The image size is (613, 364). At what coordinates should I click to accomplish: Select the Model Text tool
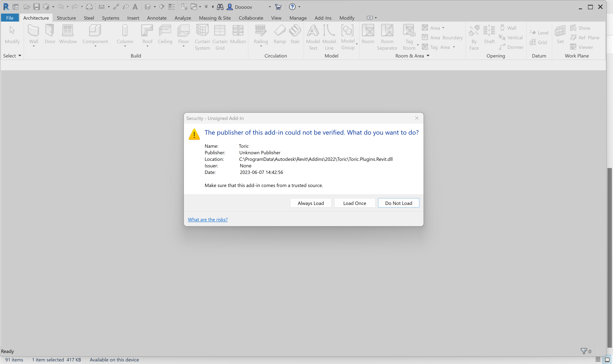click(x=313, y=37)
